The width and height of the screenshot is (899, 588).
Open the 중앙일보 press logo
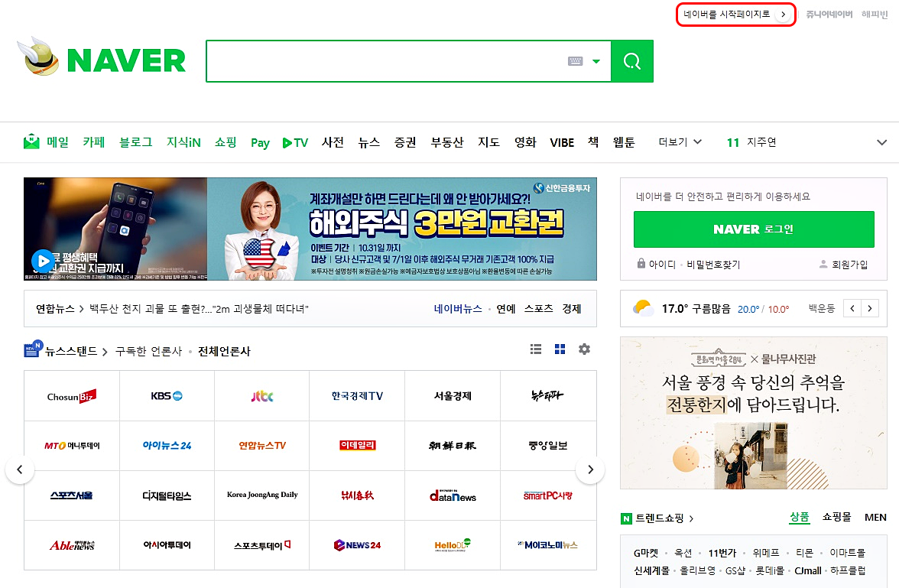(548, 446)
